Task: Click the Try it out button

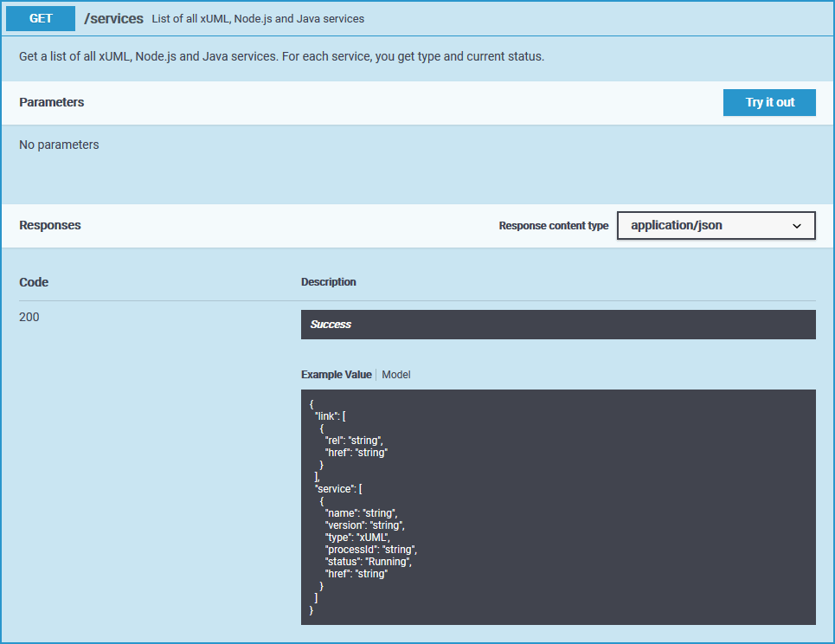Action: pos(769,102)
